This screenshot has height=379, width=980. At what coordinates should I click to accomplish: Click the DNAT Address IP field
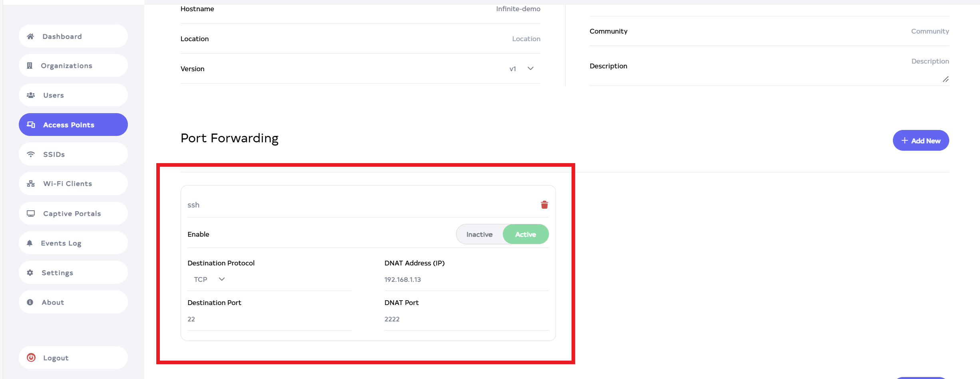pyautogui.click(x=466, y=279)
